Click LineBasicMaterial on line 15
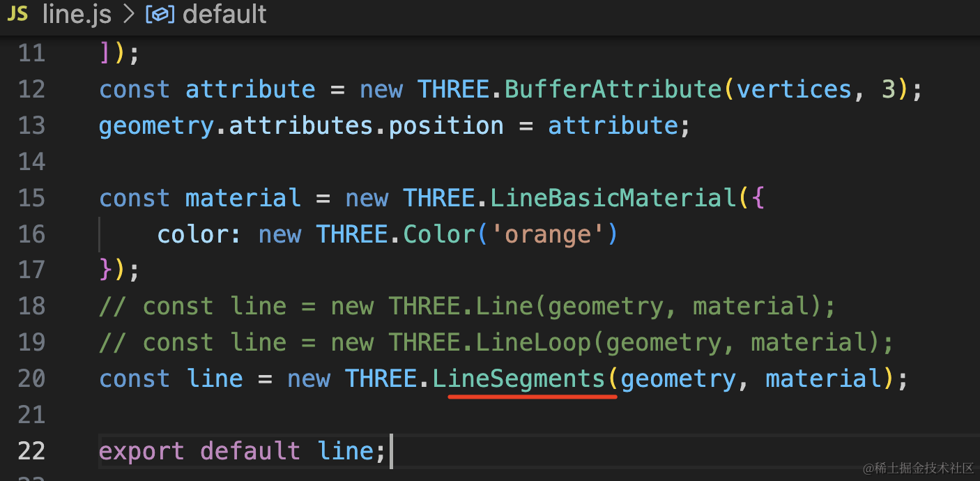 (613, 198)
